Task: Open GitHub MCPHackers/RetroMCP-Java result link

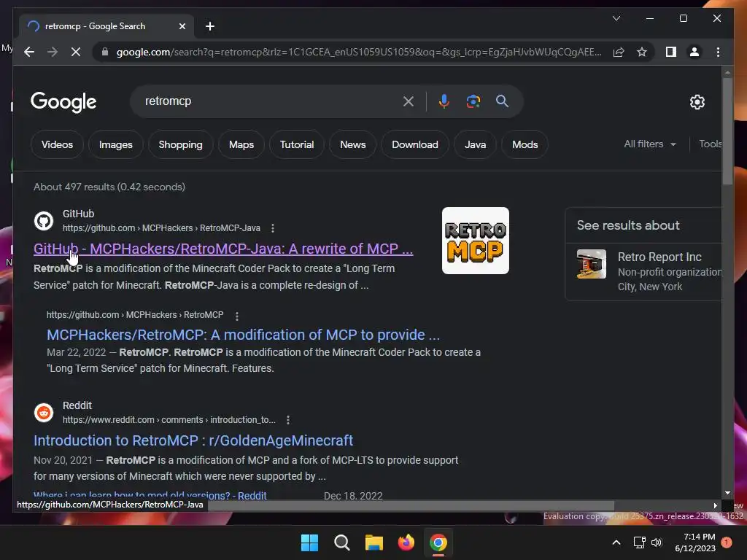Action: click(x=223, y=249)
